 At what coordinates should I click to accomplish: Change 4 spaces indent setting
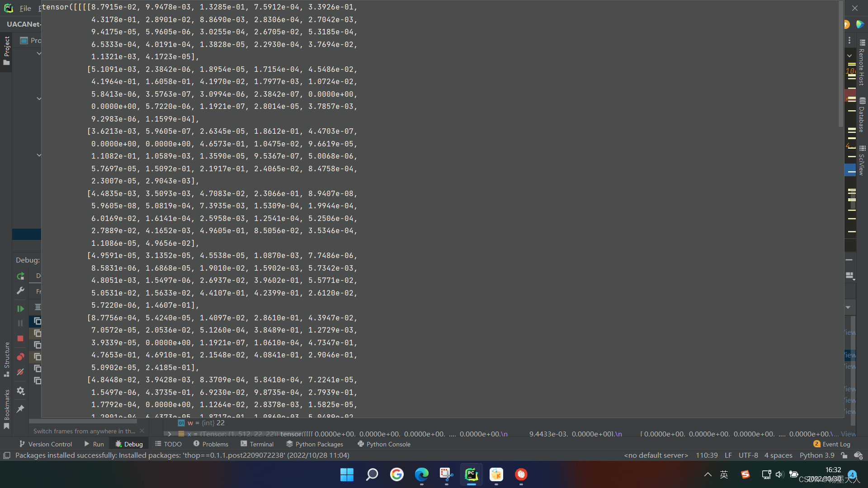pos(778,455)
